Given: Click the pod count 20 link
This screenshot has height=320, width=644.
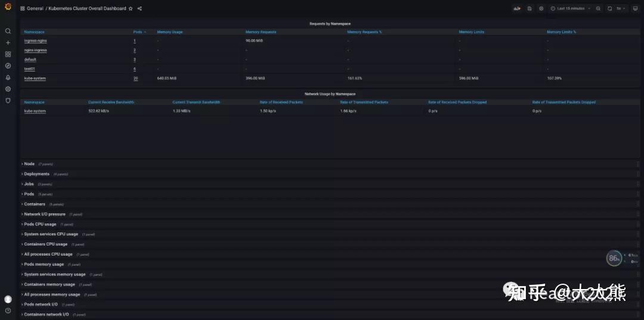Looking at the screenshot, I should click(x=135, y=78).
